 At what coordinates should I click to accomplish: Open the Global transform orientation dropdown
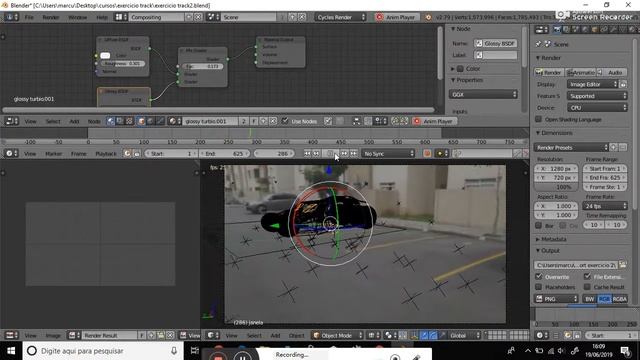(464, 335)
